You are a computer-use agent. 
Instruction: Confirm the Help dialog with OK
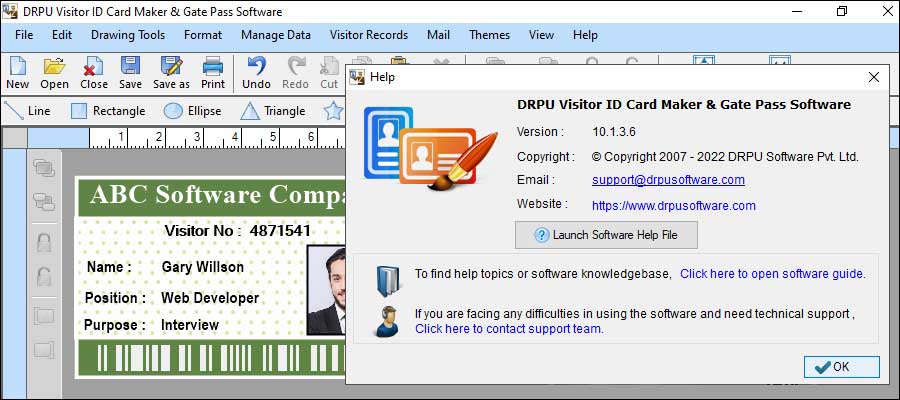841,367
